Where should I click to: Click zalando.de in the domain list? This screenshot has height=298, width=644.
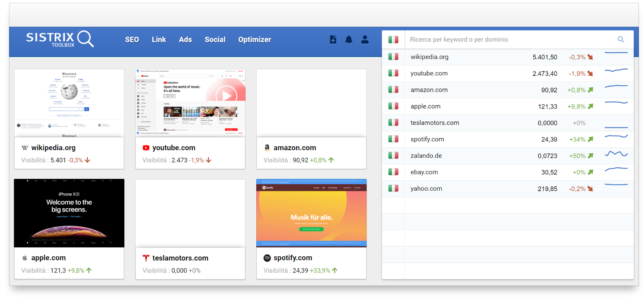426,156
